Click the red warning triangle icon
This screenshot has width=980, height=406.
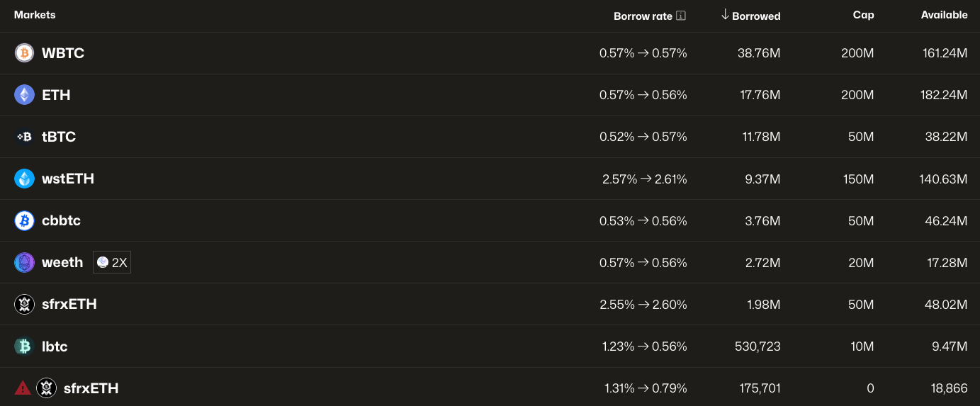23,388
